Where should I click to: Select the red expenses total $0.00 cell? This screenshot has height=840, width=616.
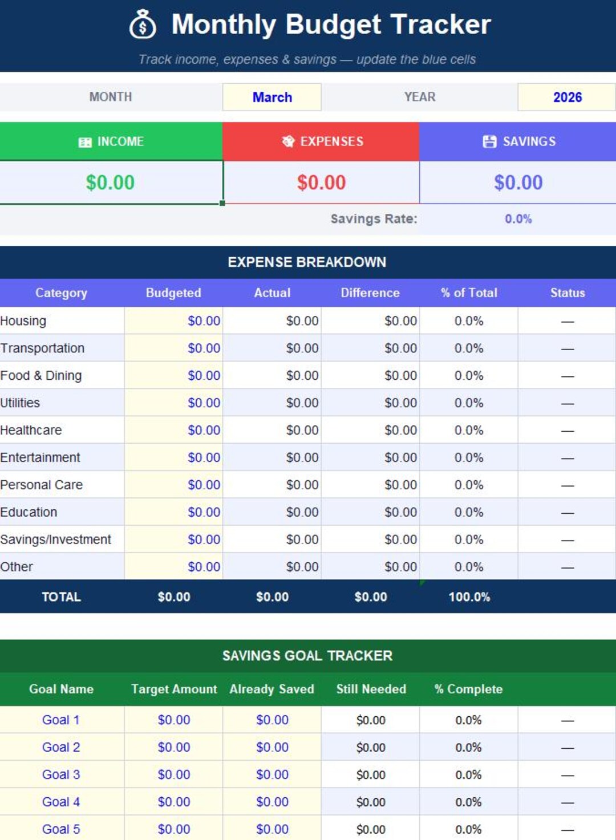coord(321,182)
